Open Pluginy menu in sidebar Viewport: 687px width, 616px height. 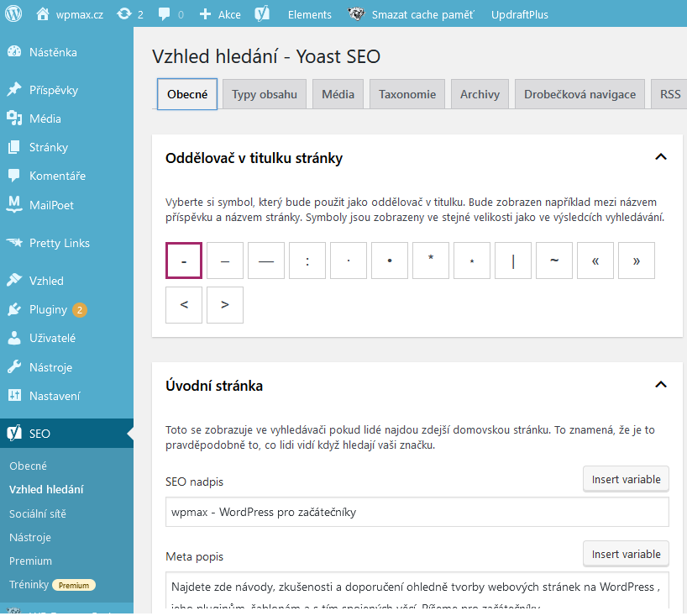tap(48, 309)
